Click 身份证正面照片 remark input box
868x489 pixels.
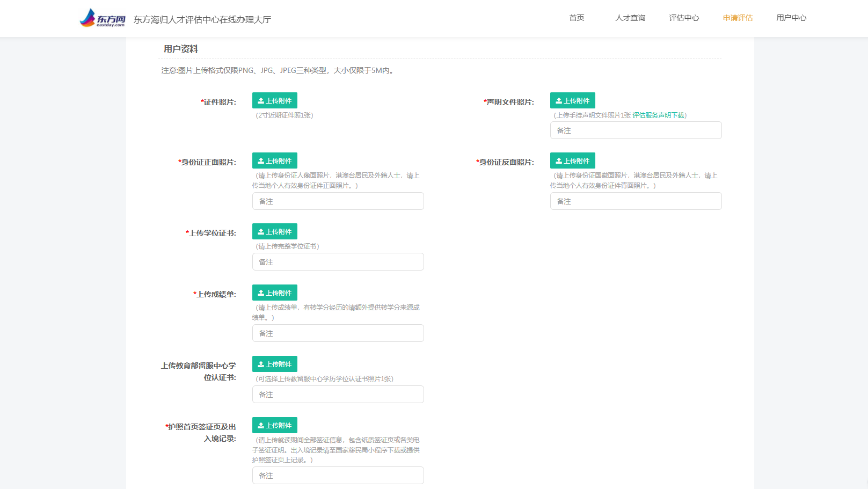tap(338, 201)
